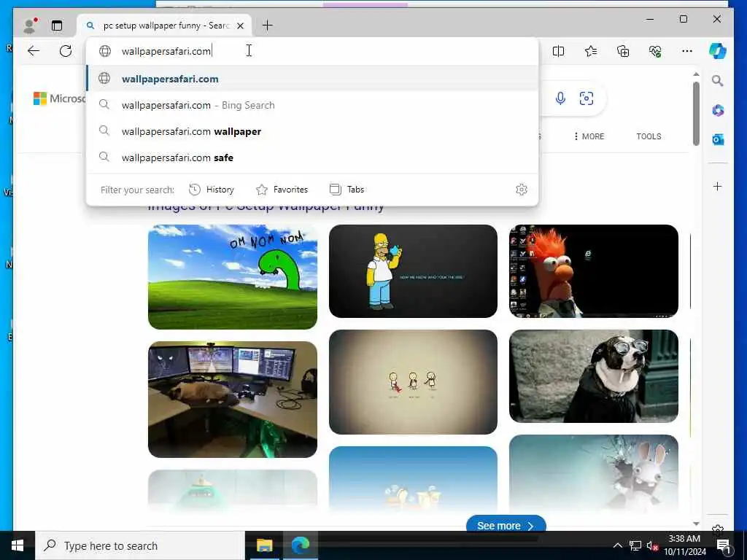Click taskbar 'Type here to search' box

tap(139, 545)
